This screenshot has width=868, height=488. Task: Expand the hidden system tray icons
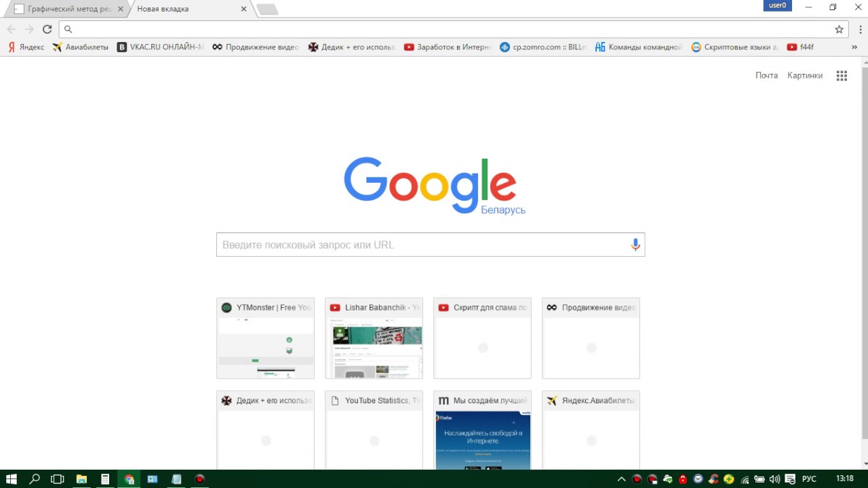pos(621,479)
